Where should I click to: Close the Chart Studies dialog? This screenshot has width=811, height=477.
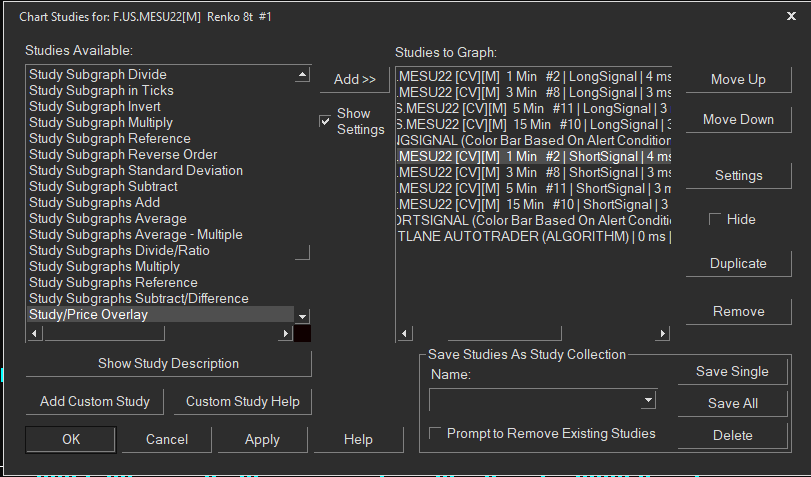791,16
